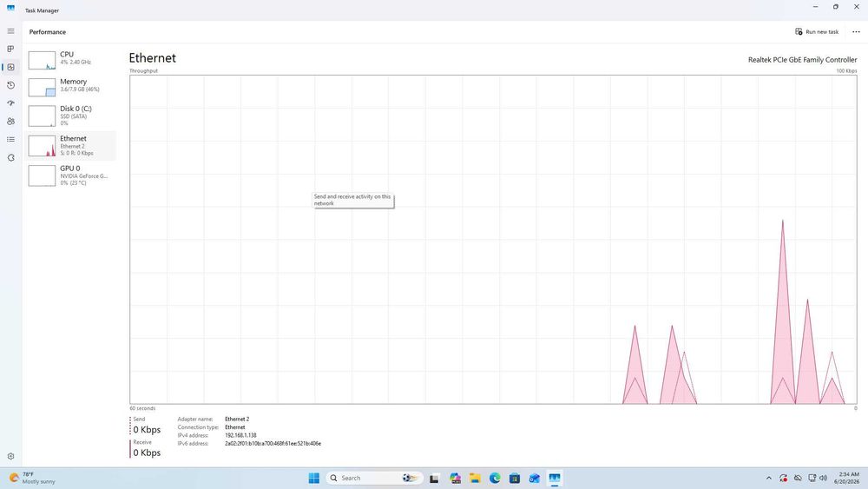Screen dimensions: 868x489
Task: Open the three-dot more options menu
Action: point(856,31)
